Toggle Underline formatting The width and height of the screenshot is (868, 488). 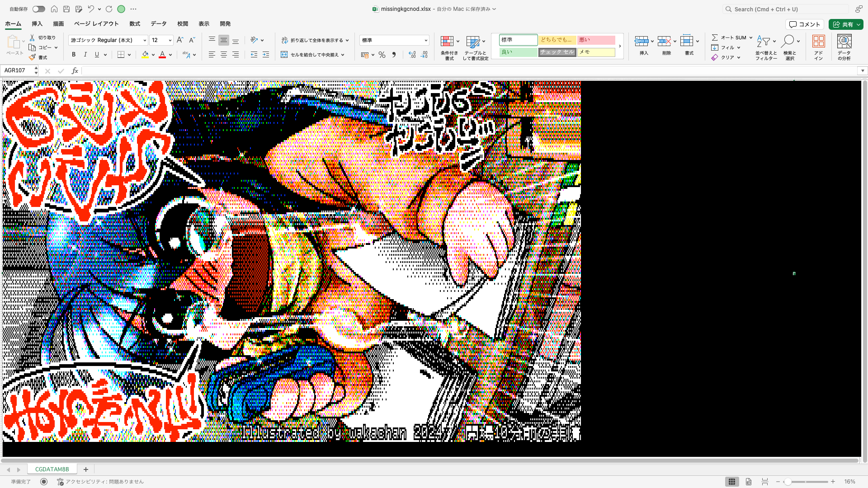97,55
